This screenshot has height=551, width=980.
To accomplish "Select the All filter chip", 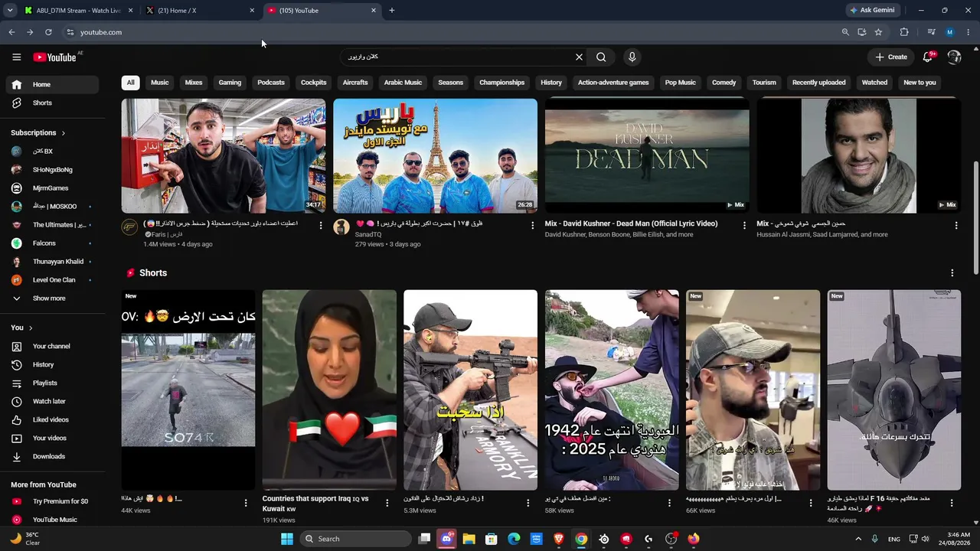I will point(130,83).
